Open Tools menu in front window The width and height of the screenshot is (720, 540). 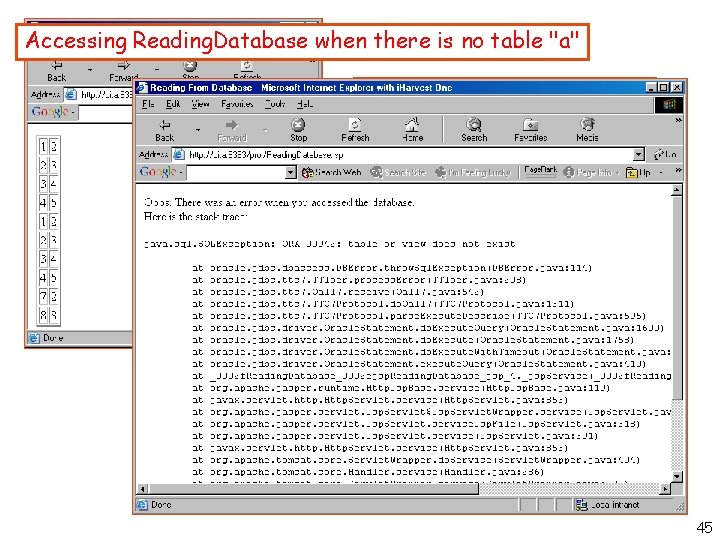tap(275, 105)
